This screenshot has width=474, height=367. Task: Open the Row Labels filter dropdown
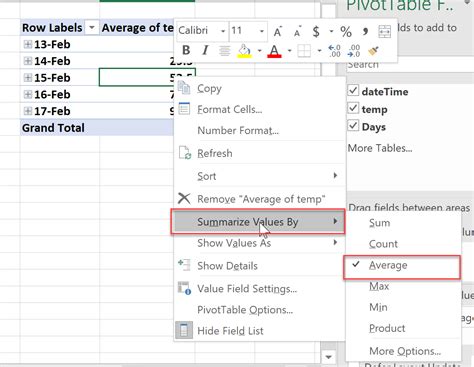pos(92,27)
